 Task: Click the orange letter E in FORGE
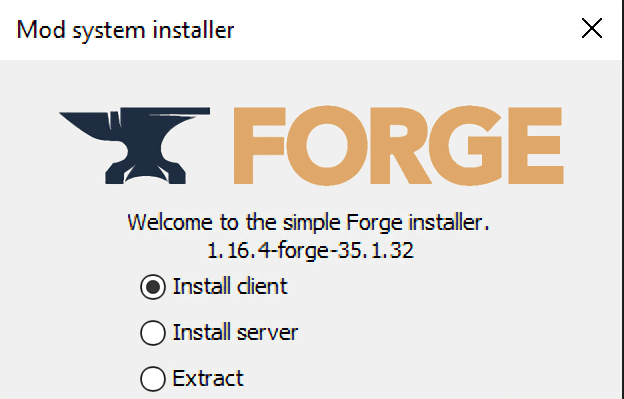[x=536, y=146]
